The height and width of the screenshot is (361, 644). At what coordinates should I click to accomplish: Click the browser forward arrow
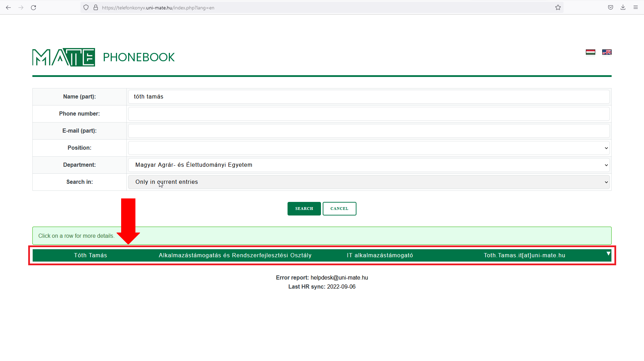[21, 7]
